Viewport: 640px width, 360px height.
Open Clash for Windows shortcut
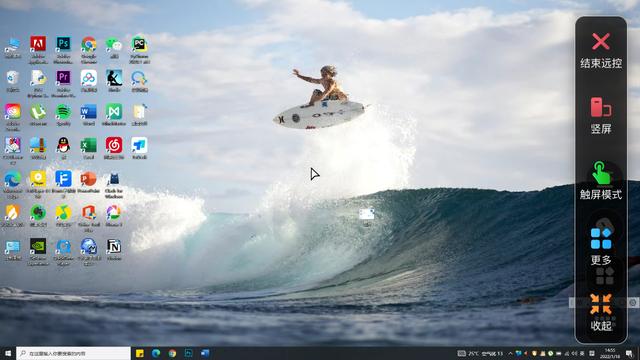point(114,184)
